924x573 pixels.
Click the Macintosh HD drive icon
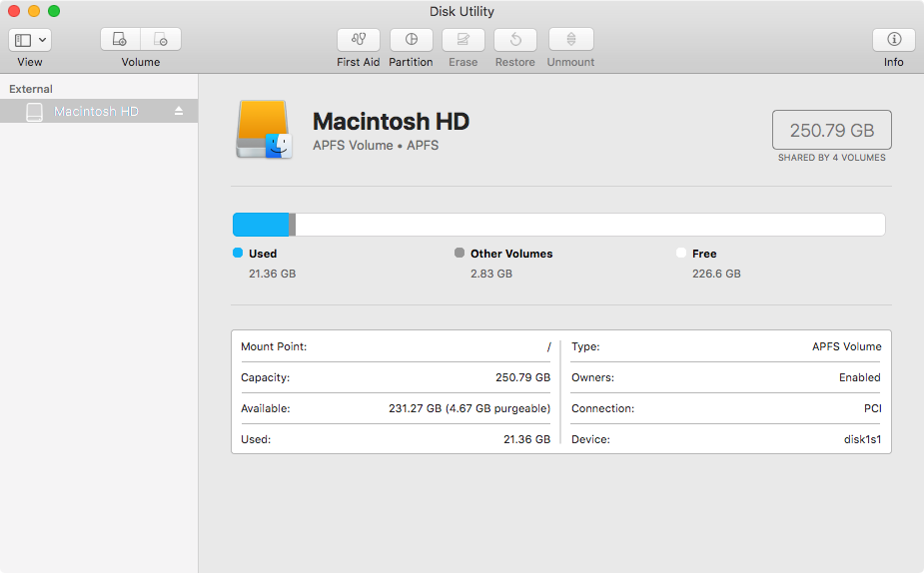click(264, 130)
